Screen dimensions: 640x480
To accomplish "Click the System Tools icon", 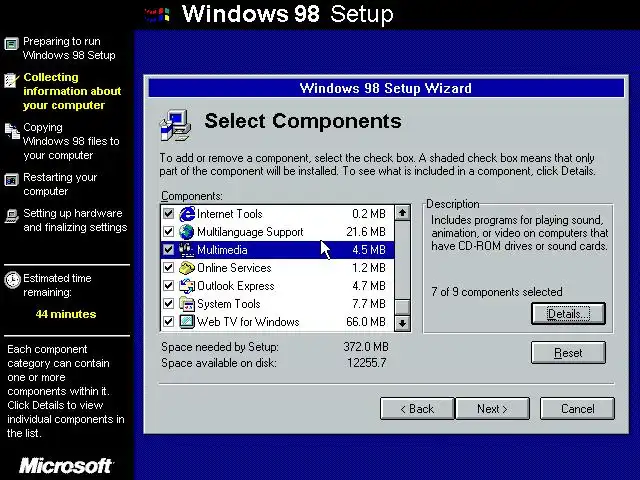I will (x=187, y=304).
